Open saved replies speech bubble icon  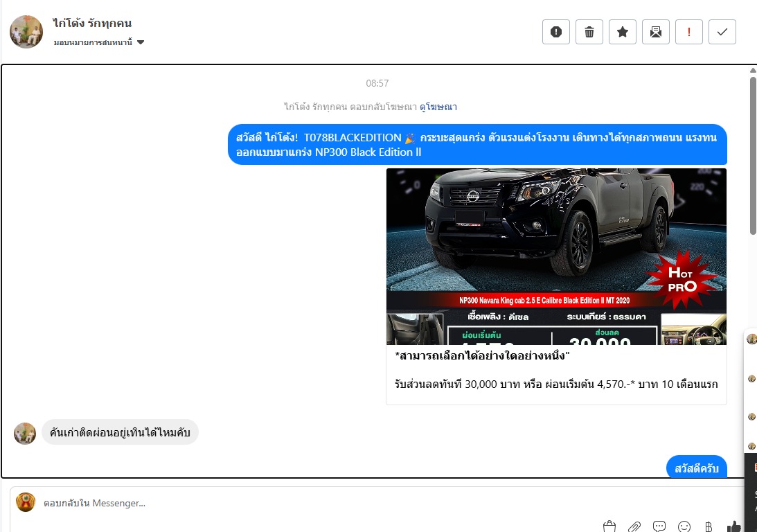click(659, 526)
